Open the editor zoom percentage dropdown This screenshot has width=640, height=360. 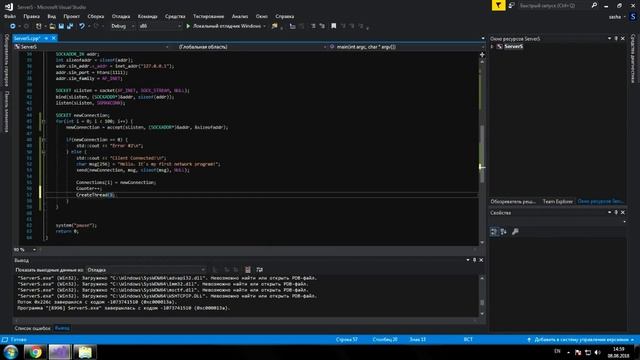point(24,249)
